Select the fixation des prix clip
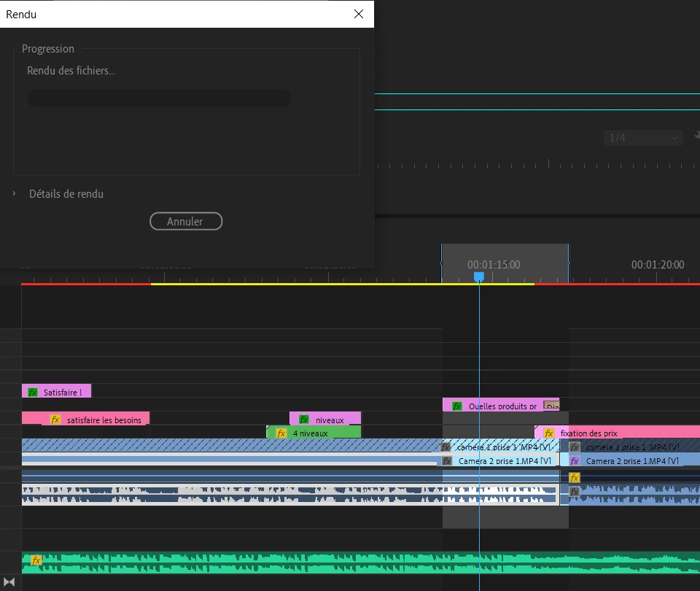700x591 pixels. [618, 432]
